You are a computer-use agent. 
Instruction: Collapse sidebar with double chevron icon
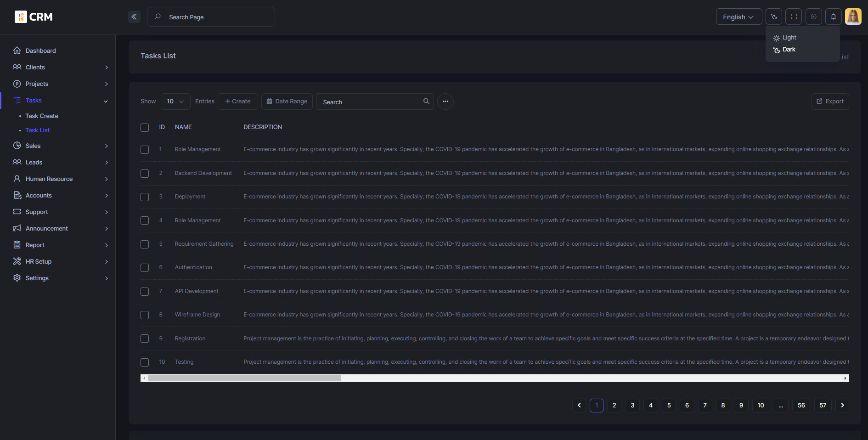tap(134, 17)
